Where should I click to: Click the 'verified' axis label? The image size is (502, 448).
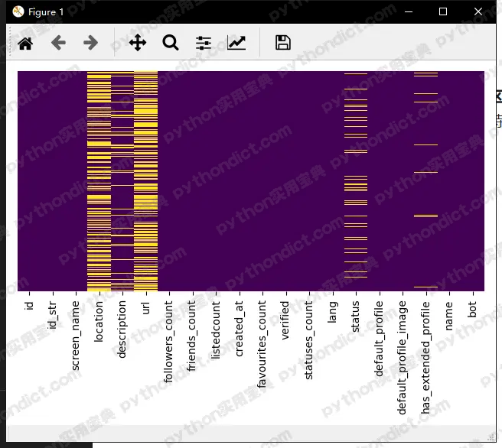pyautogui.click(x=285, y=320)
